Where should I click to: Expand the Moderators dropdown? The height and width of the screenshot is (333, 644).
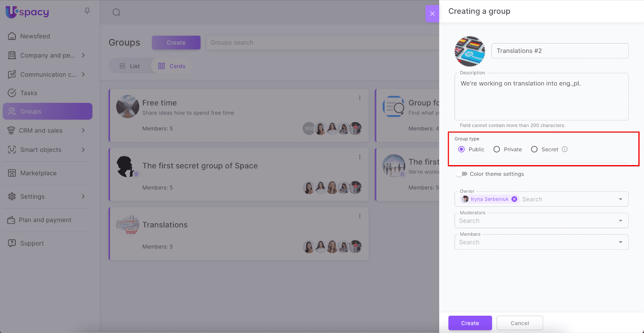pyautogui.click(x=620, y=221)
